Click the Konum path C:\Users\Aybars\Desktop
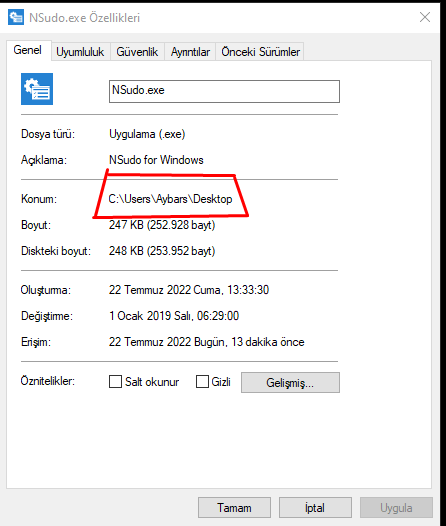The width and height of the screenshot is (446, 526). click(x=170, y=199)
